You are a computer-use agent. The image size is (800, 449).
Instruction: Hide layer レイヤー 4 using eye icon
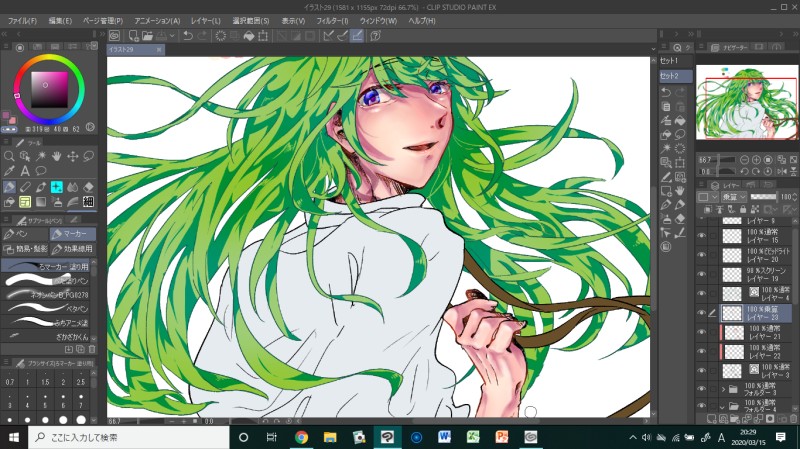702,294
